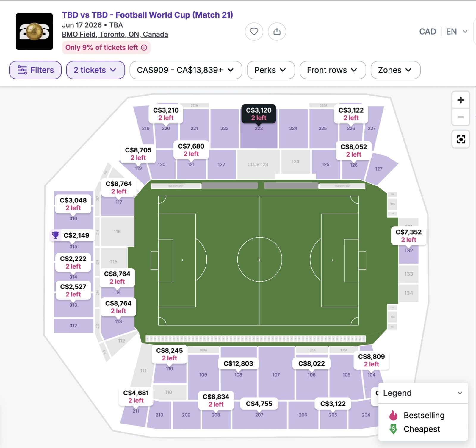Zoom out of the seat map
The height and width of the screenshot is (448, 476).
461,117
